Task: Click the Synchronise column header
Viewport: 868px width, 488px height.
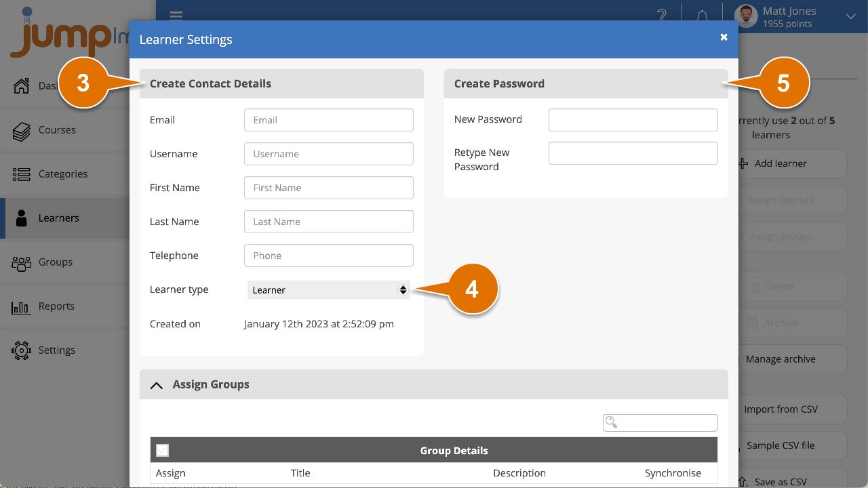Action: click(673, 473)
